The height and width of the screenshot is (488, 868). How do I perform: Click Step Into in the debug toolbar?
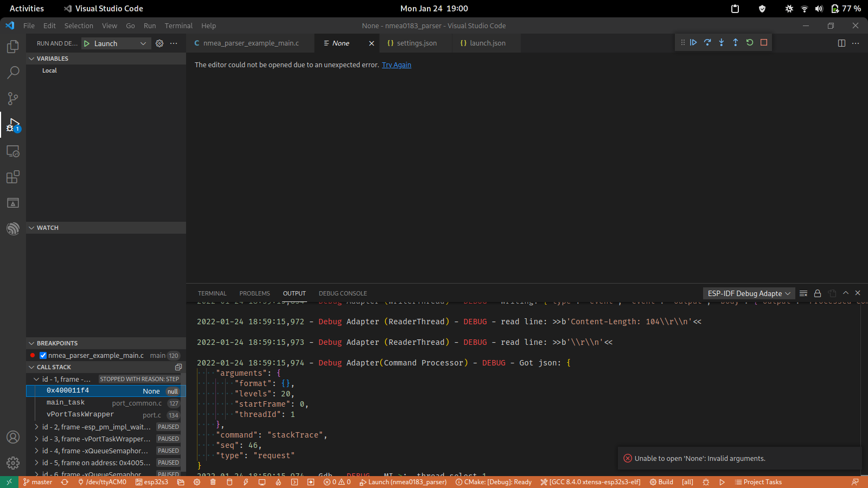coord(722,42)
